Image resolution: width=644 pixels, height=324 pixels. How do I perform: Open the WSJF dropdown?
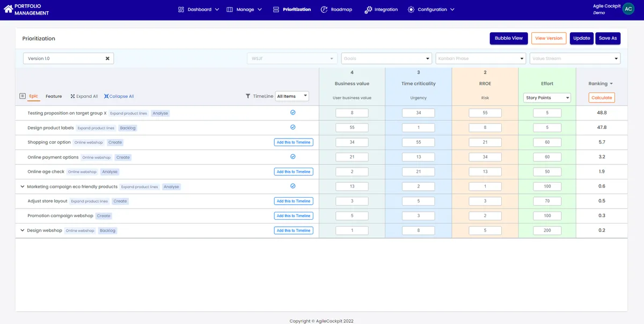(x=292, y=58)
